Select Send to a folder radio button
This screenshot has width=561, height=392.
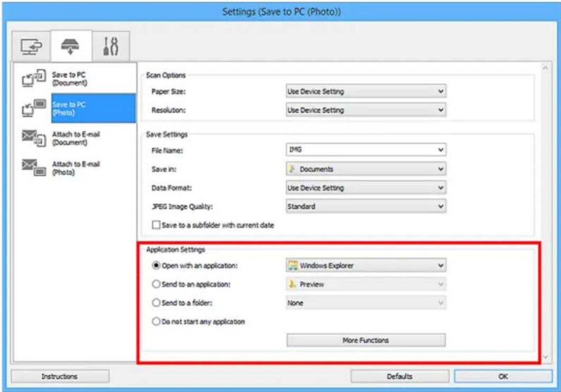click(x=156, y=303)
